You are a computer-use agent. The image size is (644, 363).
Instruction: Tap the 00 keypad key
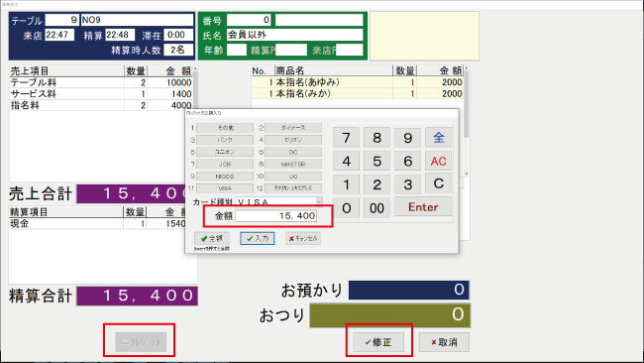[x=377, y=208]
